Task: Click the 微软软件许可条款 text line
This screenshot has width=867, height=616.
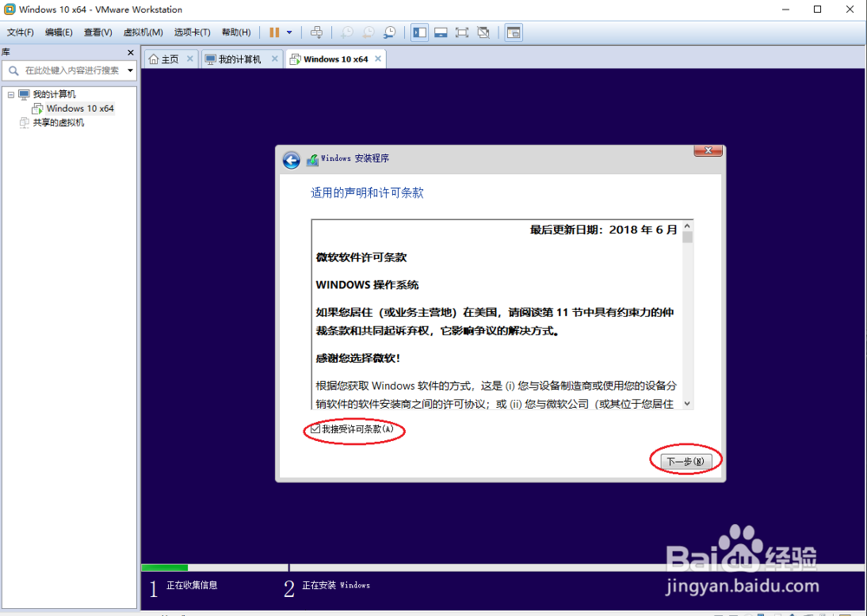Action: (x=361, y=257)
